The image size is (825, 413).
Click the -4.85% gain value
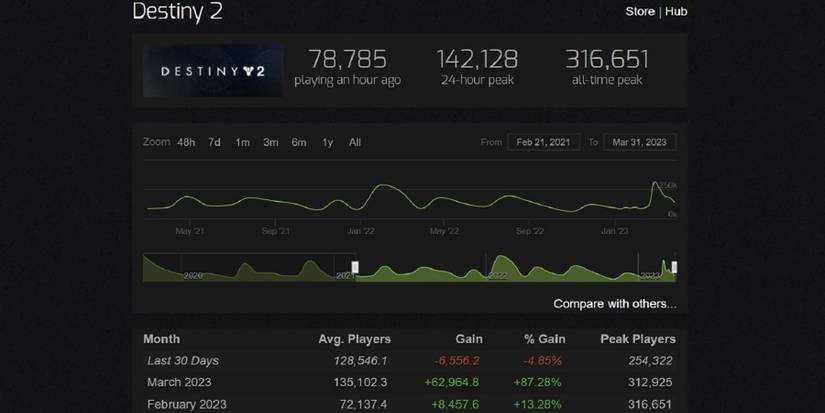click(542, 361)
